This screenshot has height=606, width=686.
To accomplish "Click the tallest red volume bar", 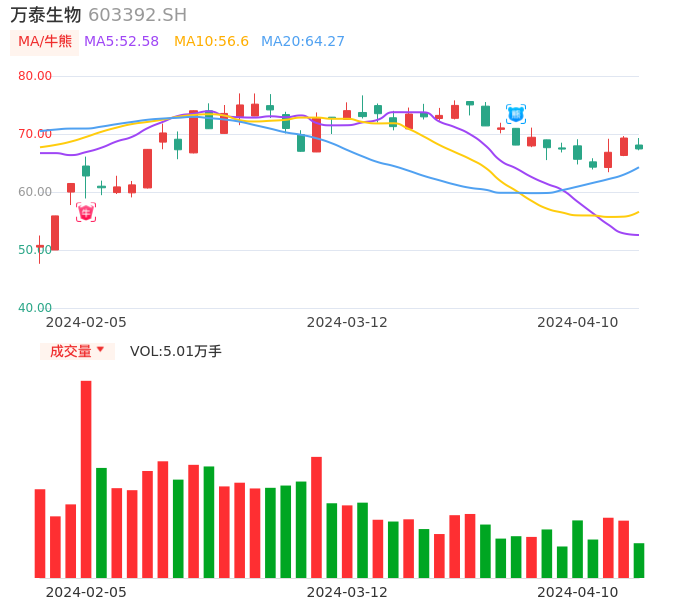I will (x=86, y=479).
